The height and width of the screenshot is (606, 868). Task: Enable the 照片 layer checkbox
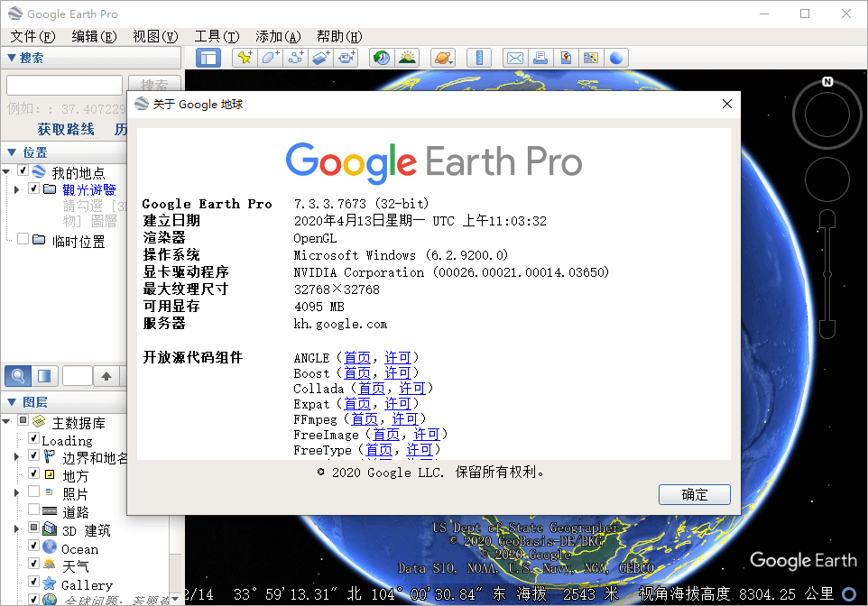point(33,492)
